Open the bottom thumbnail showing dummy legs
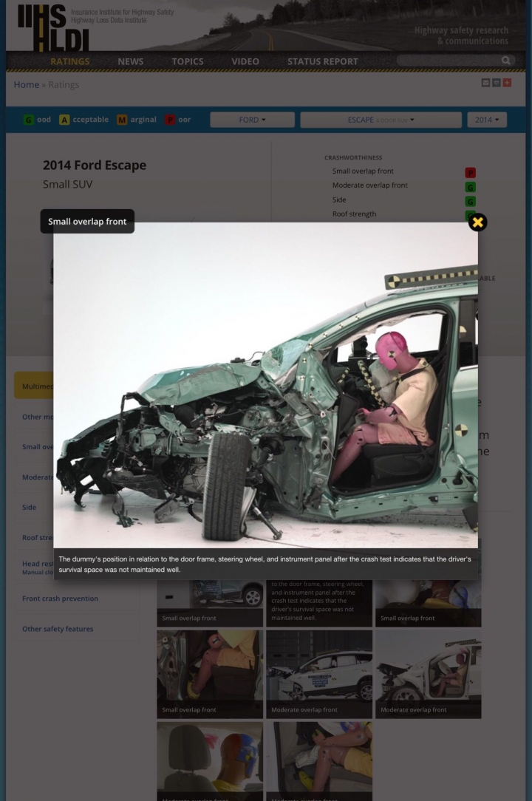This screenshot has width=532, height=801. pos(319,761)
